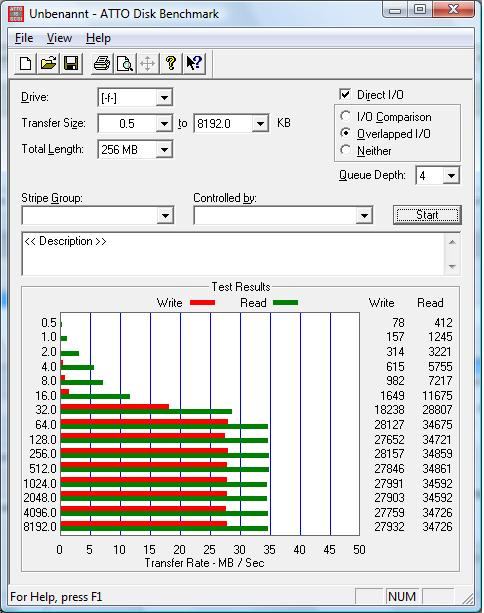Click the NUM indicator in status bar
This screenshot has height=613, width=484.
[402, 597]
